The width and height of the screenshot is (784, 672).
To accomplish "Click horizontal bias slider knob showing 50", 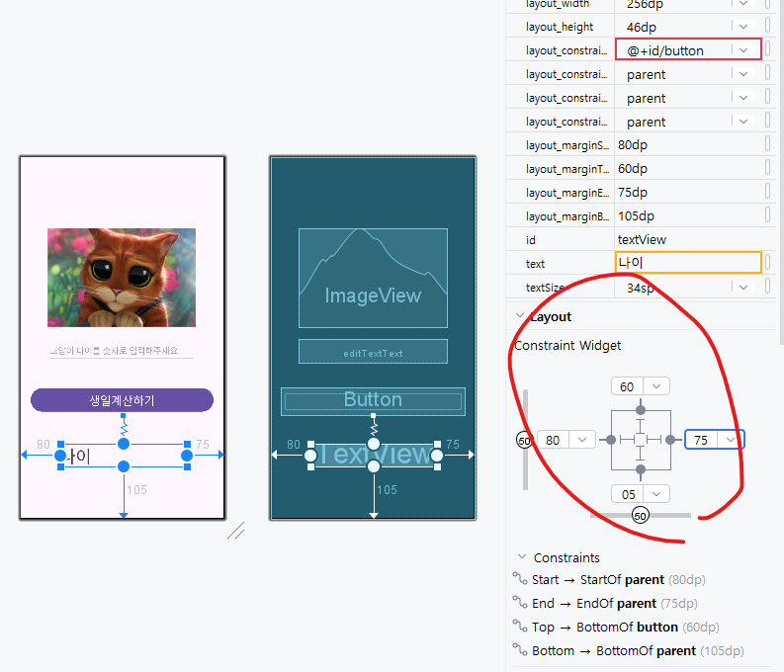I will (x=640, y=515).
